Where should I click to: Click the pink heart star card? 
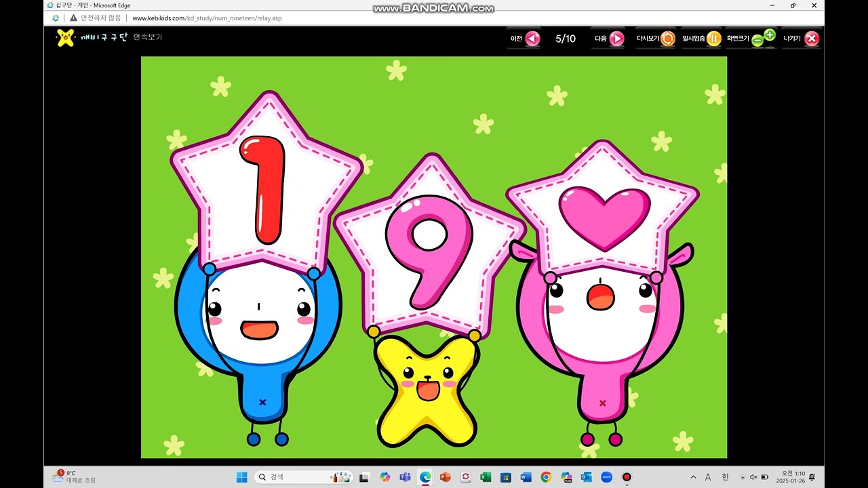[603, 208]
